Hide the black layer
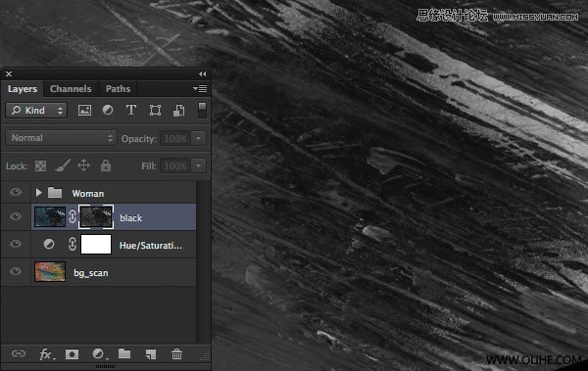Image resolution: width=588 pixels, height=371 pixels. pyautogui.click(x=16, y=216)
